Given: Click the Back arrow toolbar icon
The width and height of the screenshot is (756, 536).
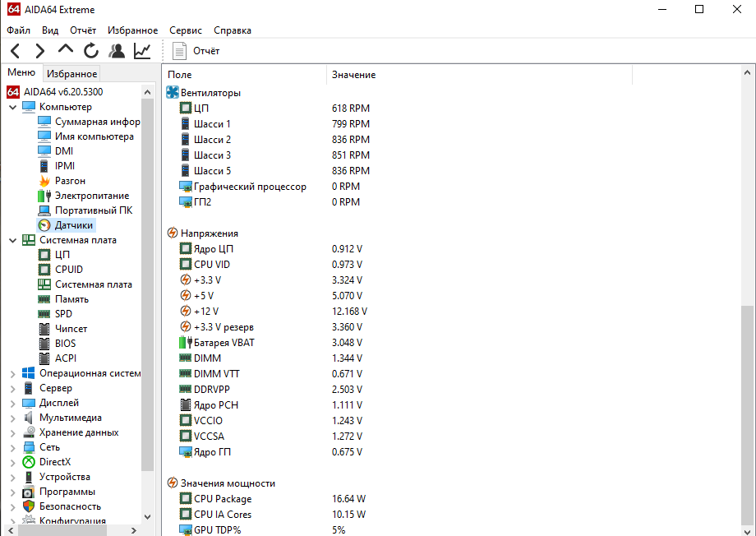Looking at the screenshot, I should pyautogui.click(x=16, y=51).
